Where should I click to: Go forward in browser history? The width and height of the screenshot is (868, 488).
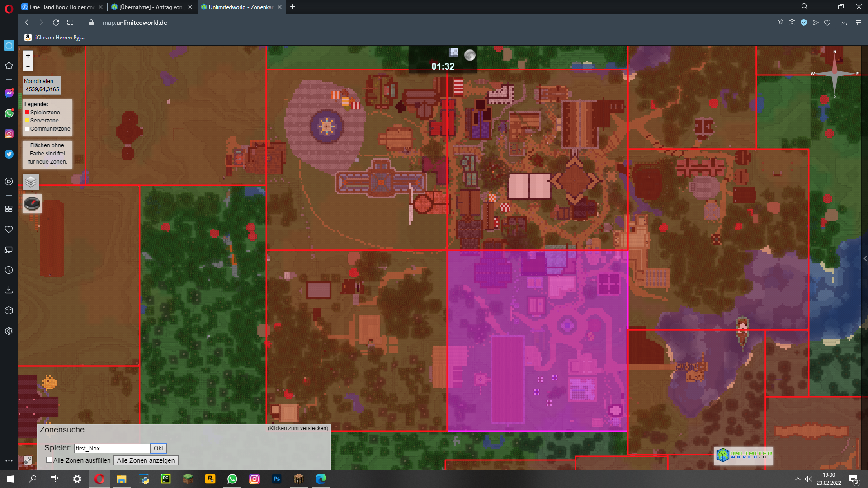click(41, 23)
